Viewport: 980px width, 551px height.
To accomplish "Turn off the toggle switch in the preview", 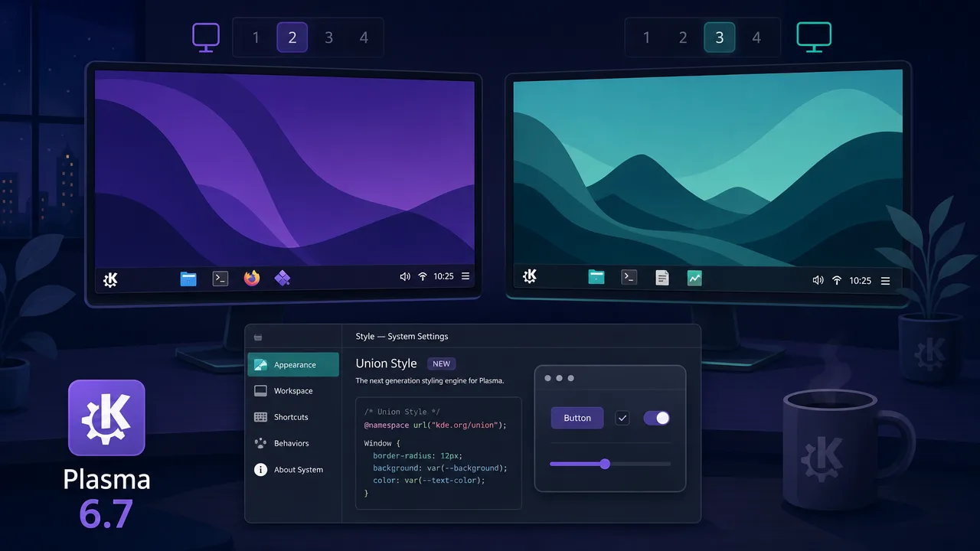I will pos(657,418).
